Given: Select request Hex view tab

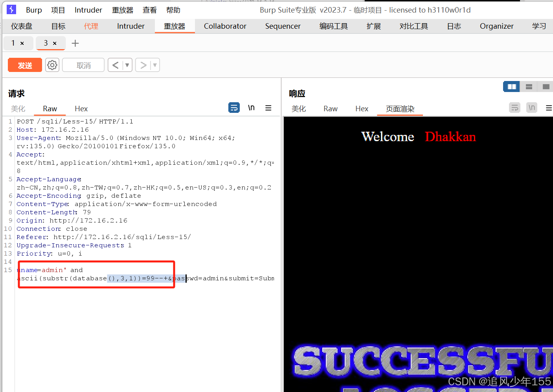Looking at the screenshot, I should [x=81, y=109].
